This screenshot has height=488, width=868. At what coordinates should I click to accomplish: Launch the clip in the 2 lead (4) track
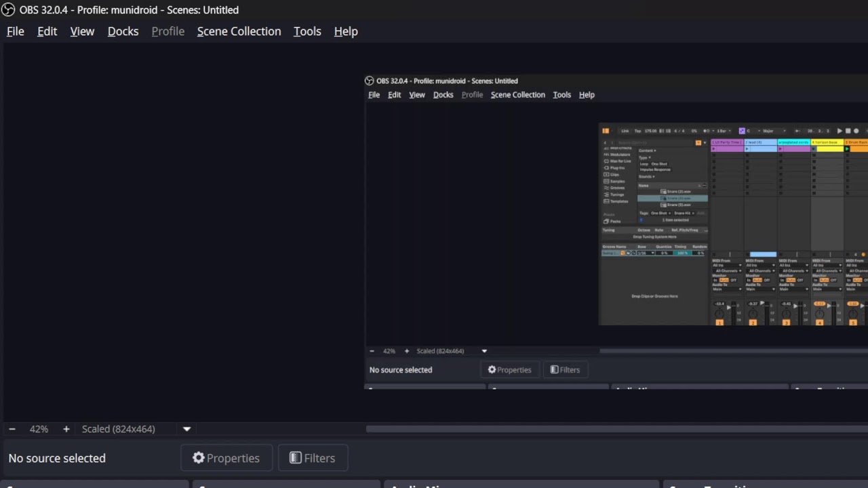coord(747,149)
